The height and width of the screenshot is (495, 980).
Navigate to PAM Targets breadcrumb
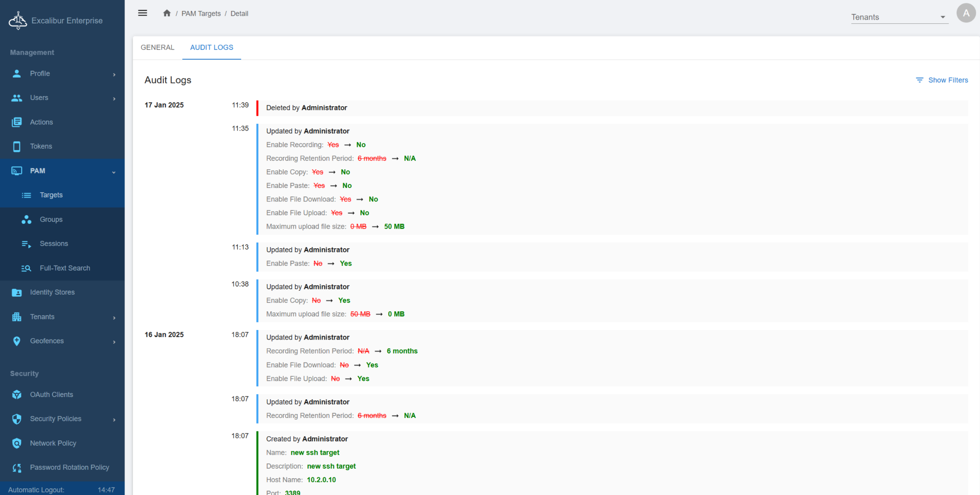(201, 13)
